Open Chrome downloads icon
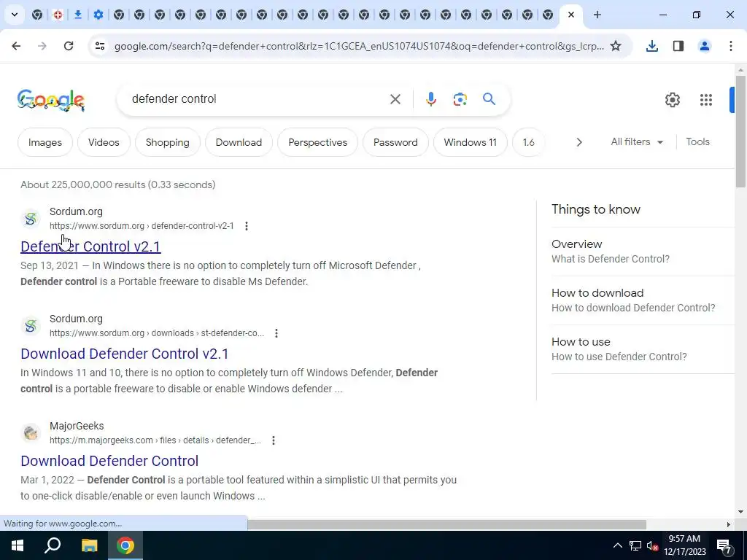The height and width of the screenshot is (560, 747). pyautogui.click(x=651, y=46)
